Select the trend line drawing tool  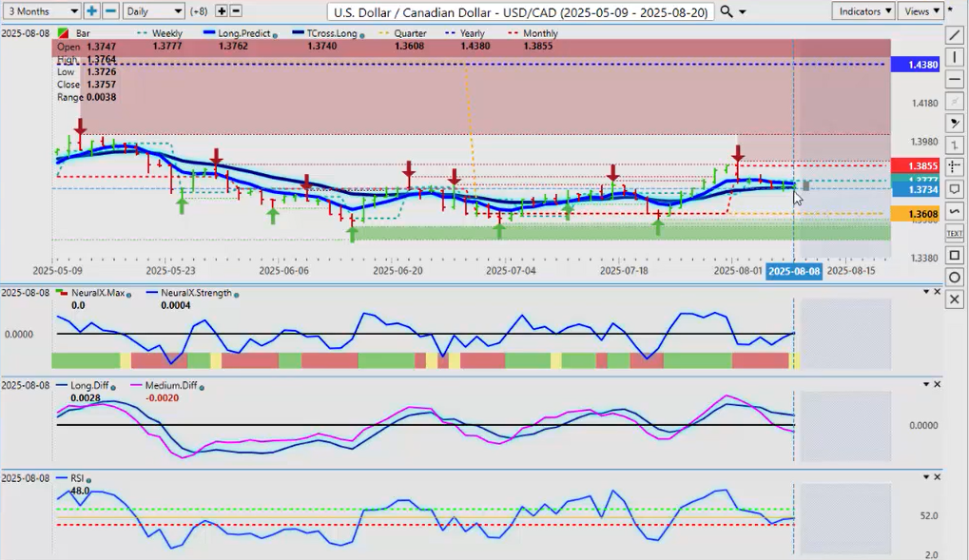pyautogui.click(x=955, y=35)
